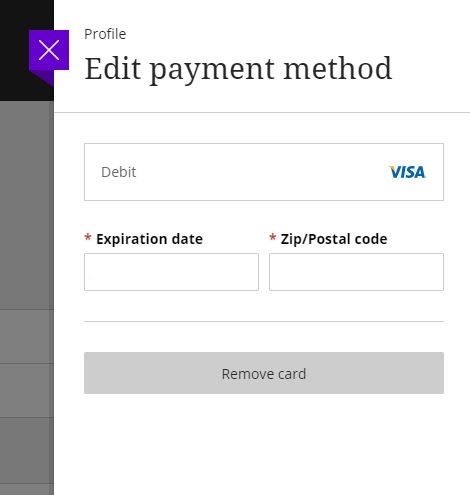Viewport: 470px width, 495px height.
Task: Click the Profile breadcrumb label
Action: click(x=105, y=34)
